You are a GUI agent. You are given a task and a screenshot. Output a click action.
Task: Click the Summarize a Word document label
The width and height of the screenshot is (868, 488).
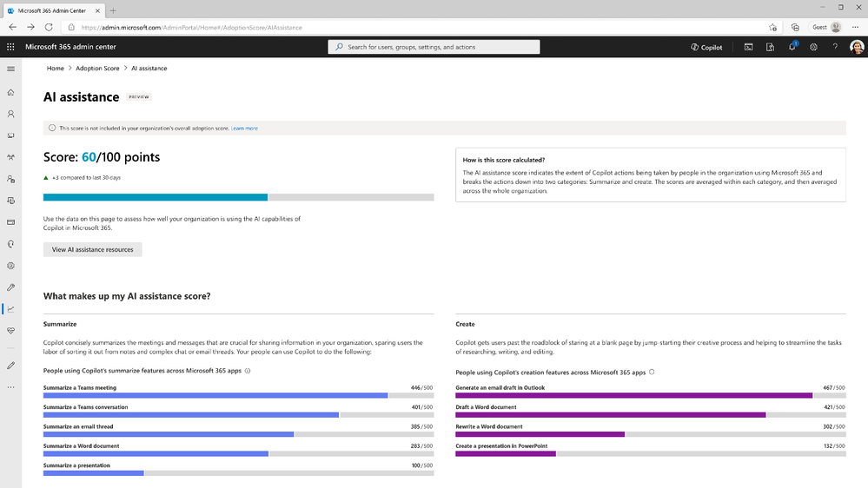pyautogui.click(x=81, y=446)
